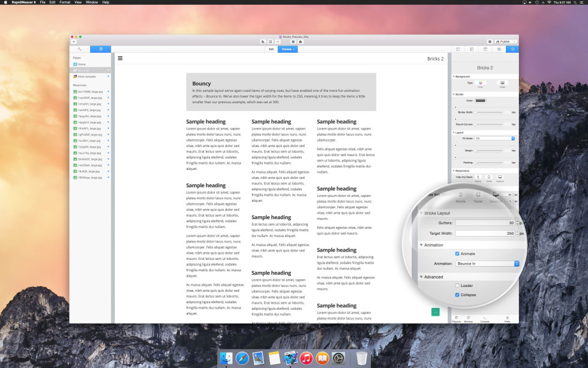The width and height of the screenshot is (588, 368).
Task: Collapse the Layout section triangle
Action: click(454, 133)
